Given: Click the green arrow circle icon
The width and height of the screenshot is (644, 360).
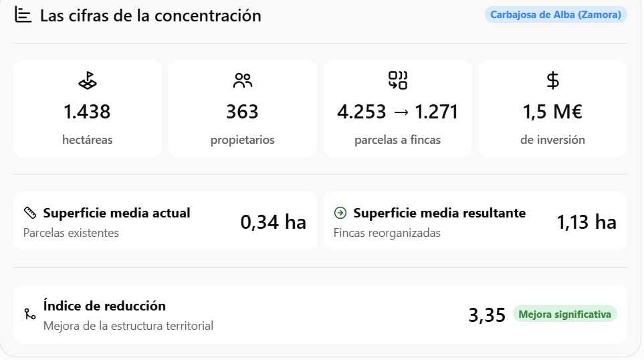Looking at the screenshot, I should point(340,213).
